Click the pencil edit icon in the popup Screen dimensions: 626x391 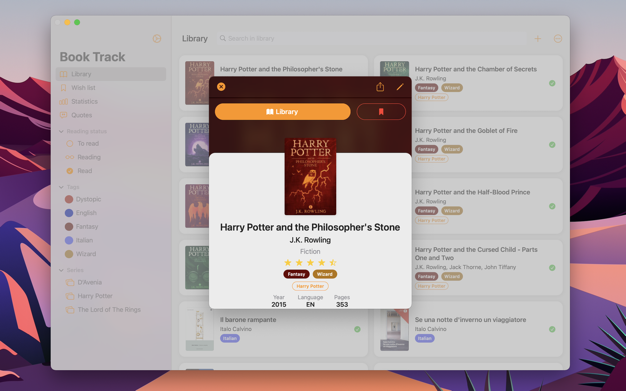coord(400,87)
